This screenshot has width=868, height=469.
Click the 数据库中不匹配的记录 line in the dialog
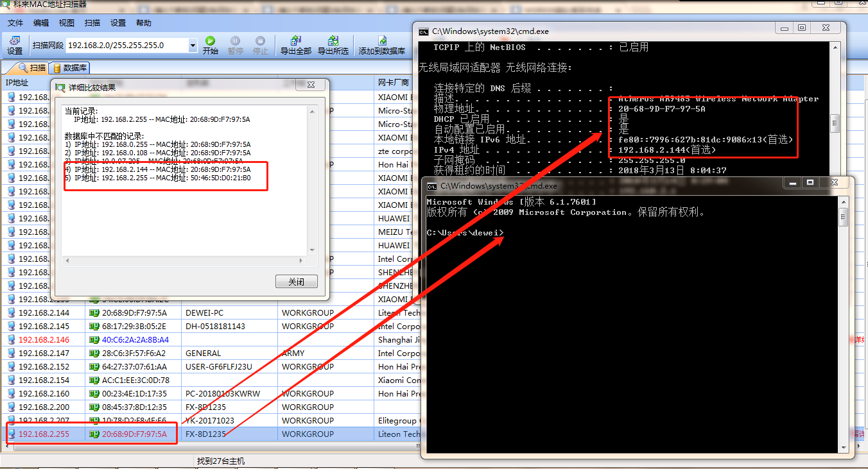(x=105, y=136)
